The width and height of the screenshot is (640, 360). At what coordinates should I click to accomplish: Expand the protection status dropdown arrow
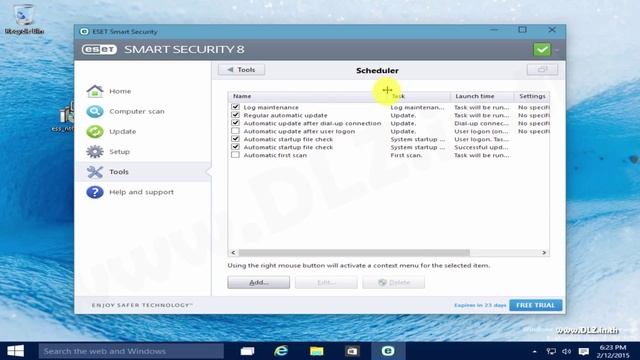[x=557, y=50]
